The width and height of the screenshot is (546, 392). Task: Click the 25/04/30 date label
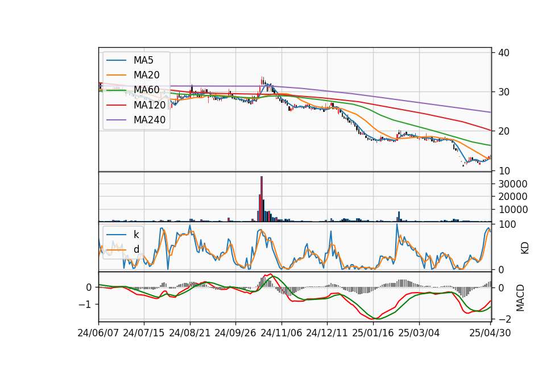tap(490, 333)
